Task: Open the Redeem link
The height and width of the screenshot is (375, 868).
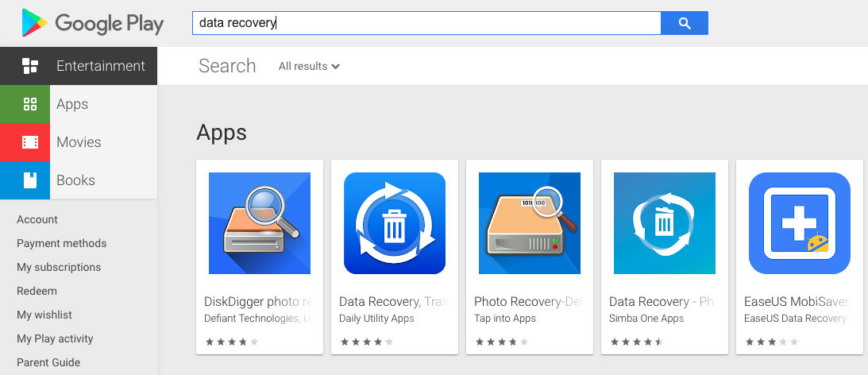Action: pos(37,291)
